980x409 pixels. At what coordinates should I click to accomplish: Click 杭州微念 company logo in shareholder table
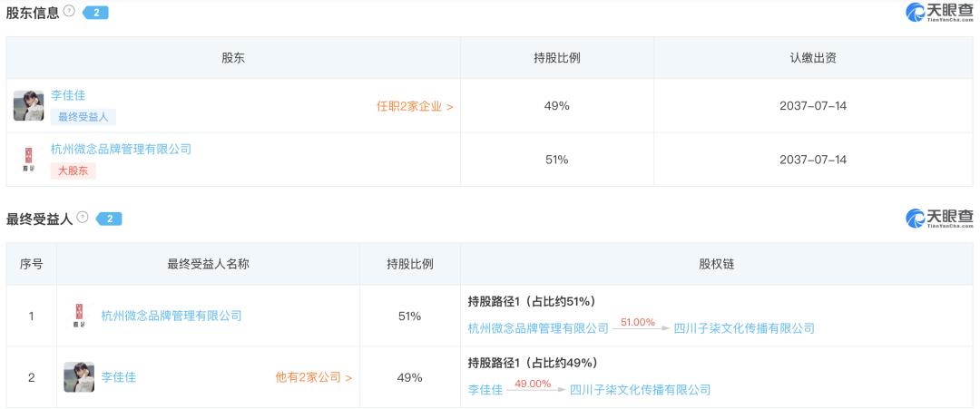(28, 160)
